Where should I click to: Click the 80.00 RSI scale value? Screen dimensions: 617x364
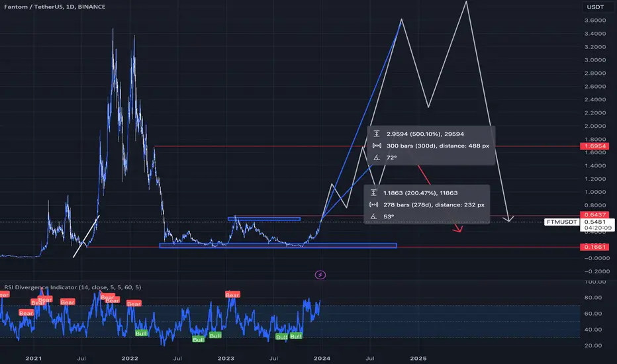[593, 298]
